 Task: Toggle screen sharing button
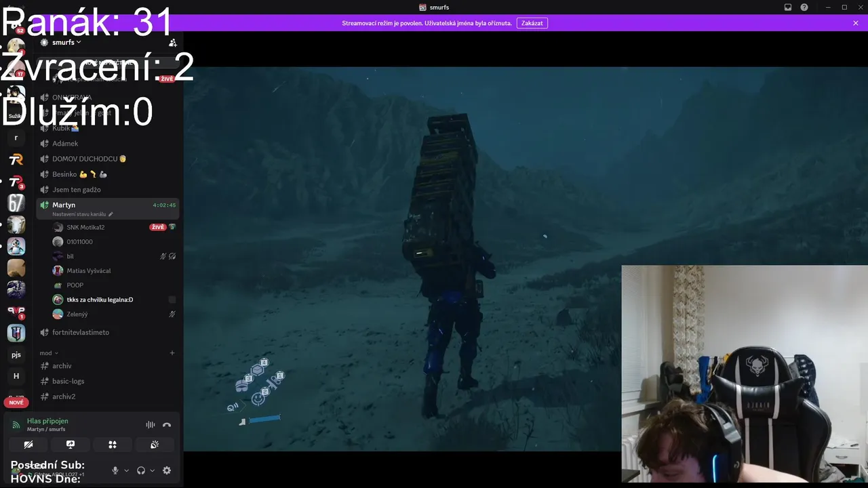point(70,445)
